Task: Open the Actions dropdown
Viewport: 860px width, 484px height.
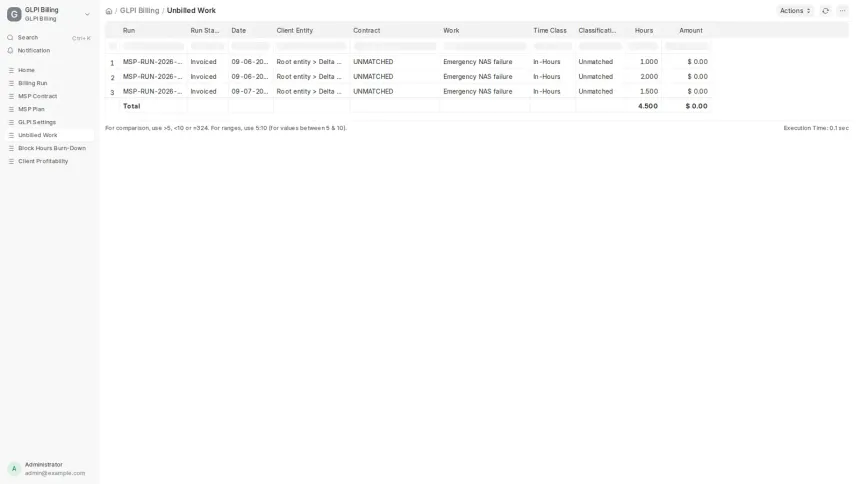Action: click(x=795, y=10)
